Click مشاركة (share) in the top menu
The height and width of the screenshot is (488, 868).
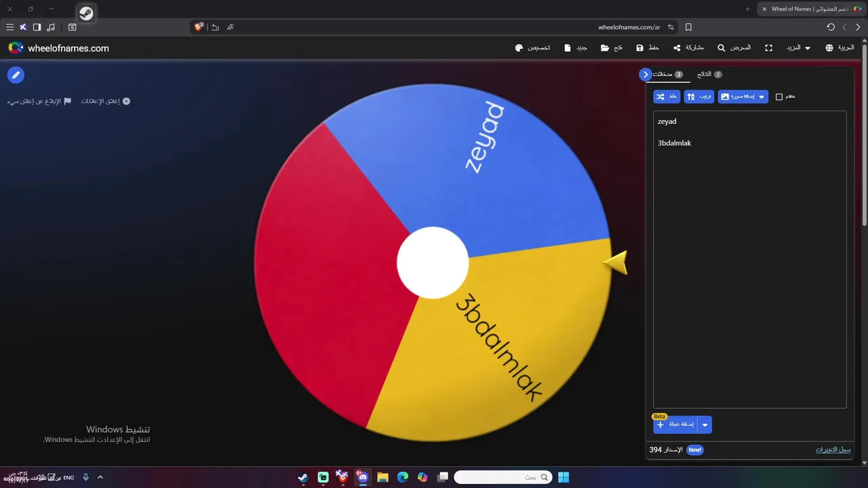coord(688,48)
